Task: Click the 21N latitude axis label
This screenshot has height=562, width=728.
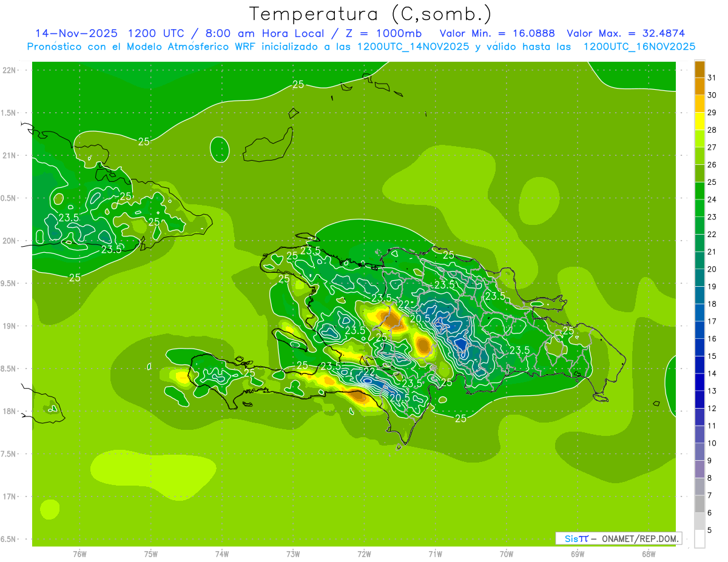Action: point(10,155)
